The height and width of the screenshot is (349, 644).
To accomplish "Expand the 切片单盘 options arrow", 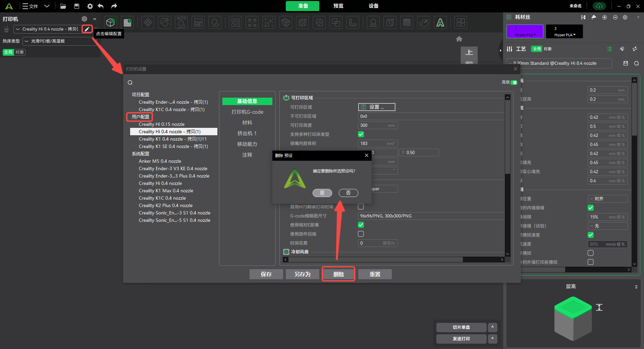I will (x=492, y=327).
